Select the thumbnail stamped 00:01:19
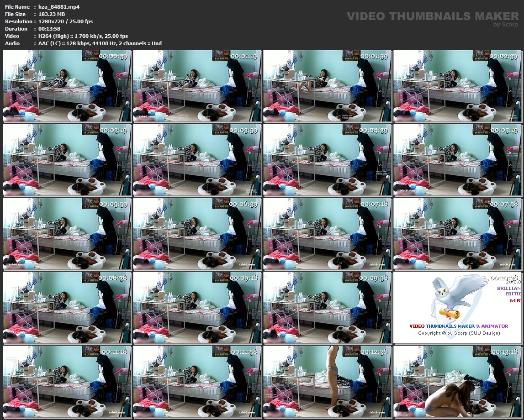The image size is (524, 420). click(197, 86)
